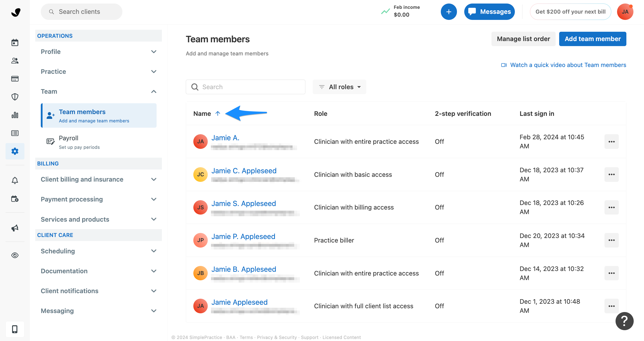Open more options for Jamie S. Appleseed
Image resolution: width=644 pixels, height=341 pixels.
pyautogui.click(x=612, y=208)
